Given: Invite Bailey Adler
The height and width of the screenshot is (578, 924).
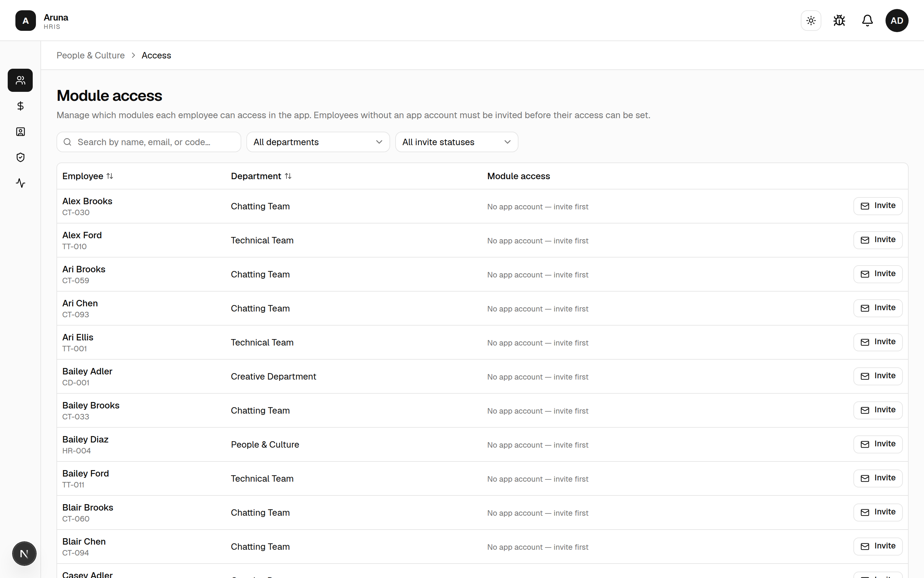Looking at the screenshot, I should 878,376.
